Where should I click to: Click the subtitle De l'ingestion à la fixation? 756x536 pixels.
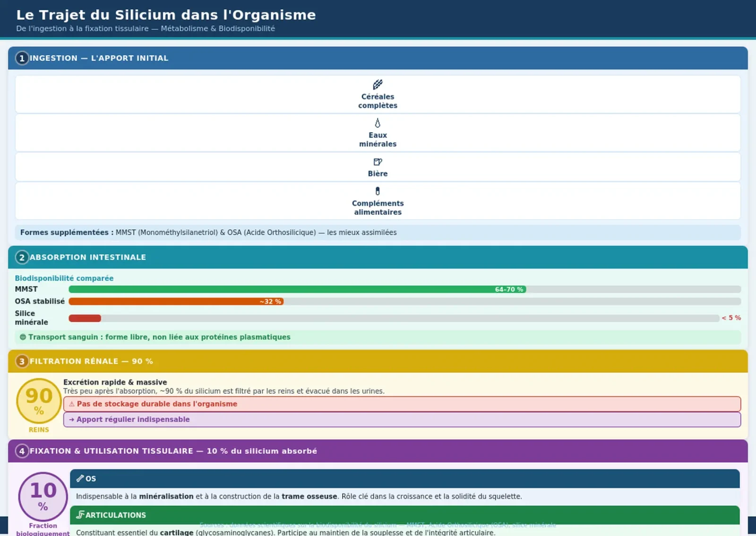click(x=146, y=28)
